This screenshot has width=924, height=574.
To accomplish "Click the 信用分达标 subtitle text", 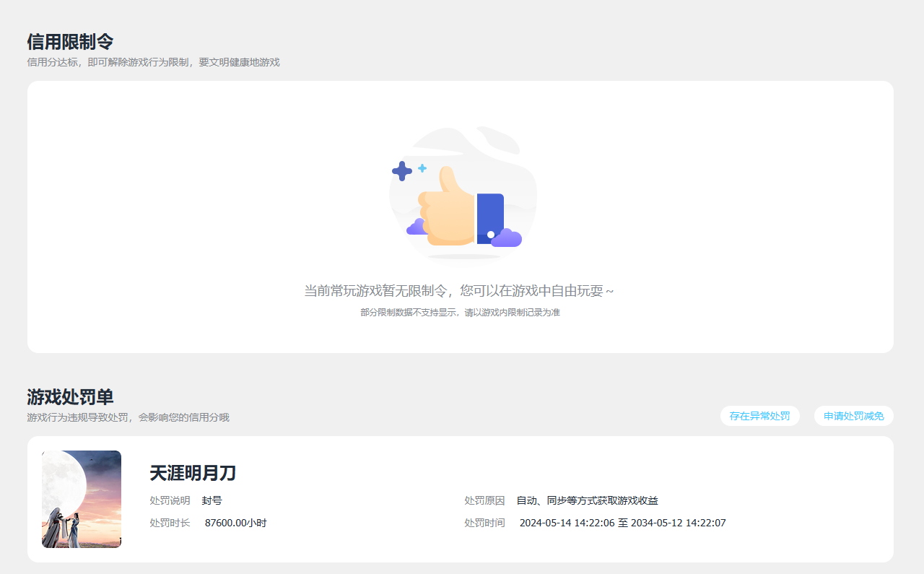I will (153, 62).
